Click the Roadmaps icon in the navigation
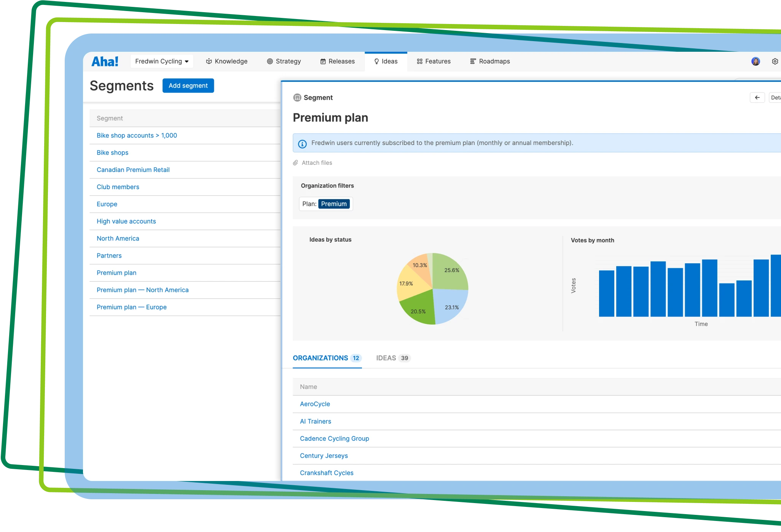The height and width of the screenshot is (532, 781). pos(473,61)
